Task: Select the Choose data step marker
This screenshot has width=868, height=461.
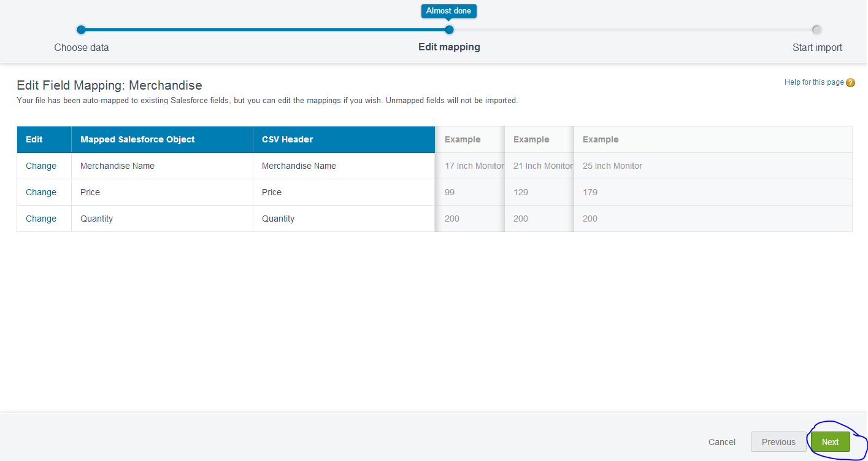Action: pos(81,29)
